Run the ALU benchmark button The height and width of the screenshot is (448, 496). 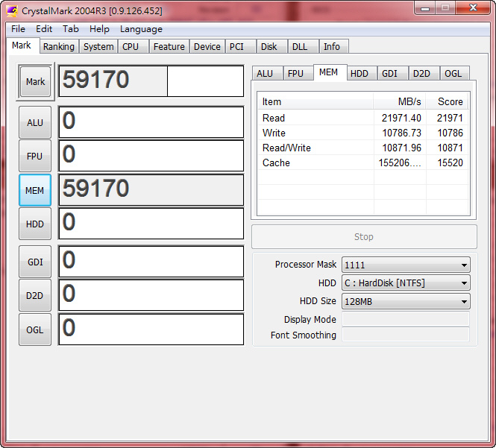tap(35, 122)
